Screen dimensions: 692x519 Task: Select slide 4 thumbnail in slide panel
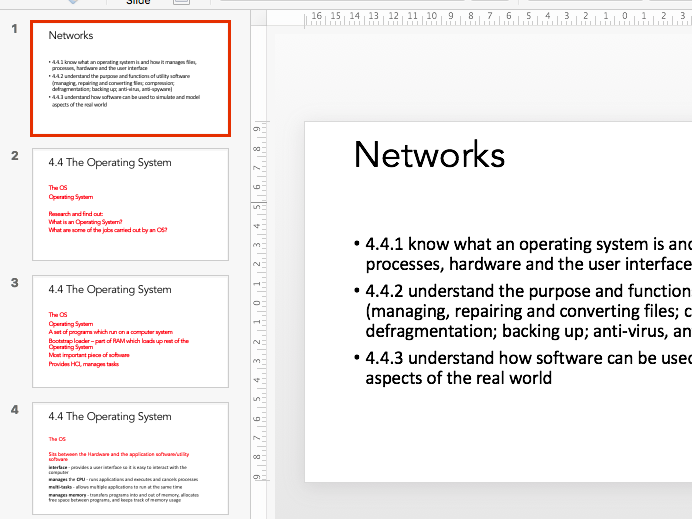pyautogui.click(x=130, y=458)
